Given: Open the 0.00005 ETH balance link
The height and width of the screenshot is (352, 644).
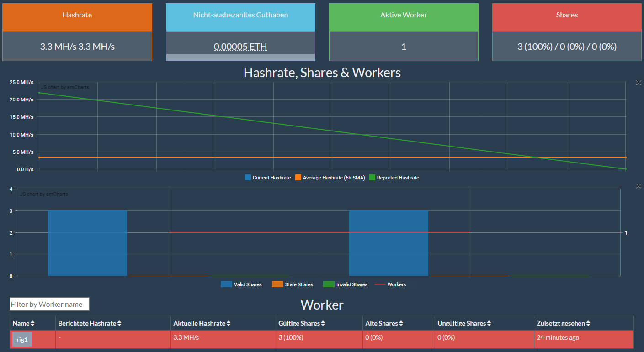Looking at the screenshot, I should click(x=240, y=47).
